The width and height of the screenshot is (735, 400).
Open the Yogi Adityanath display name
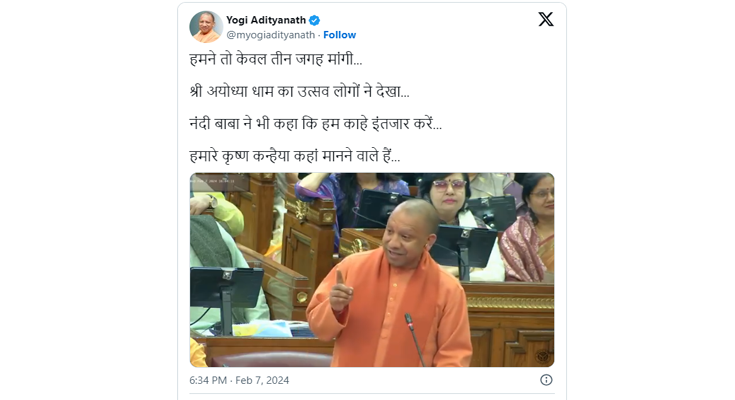coord(266,20)
